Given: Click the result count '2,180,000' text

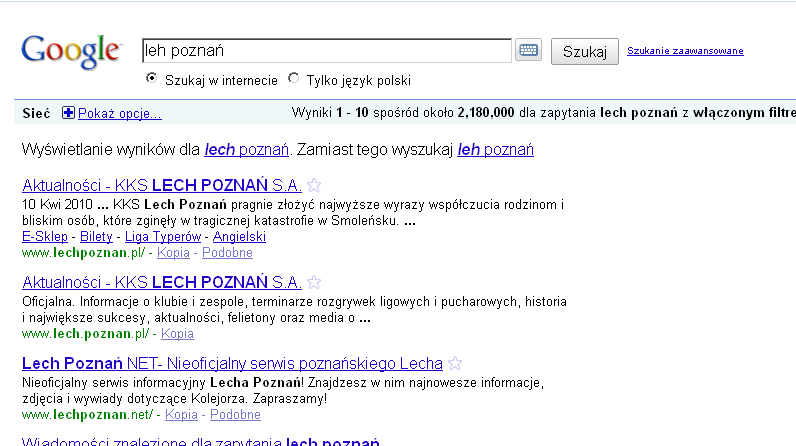Looking at the screenshot, I should tap(486, 113).
